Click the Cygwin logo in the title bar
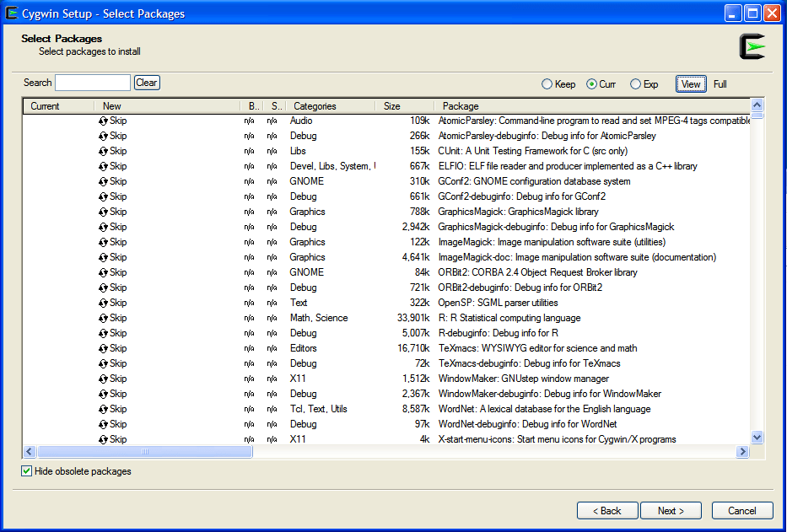Viewport: 787px width, 532px height. [12, 13]
